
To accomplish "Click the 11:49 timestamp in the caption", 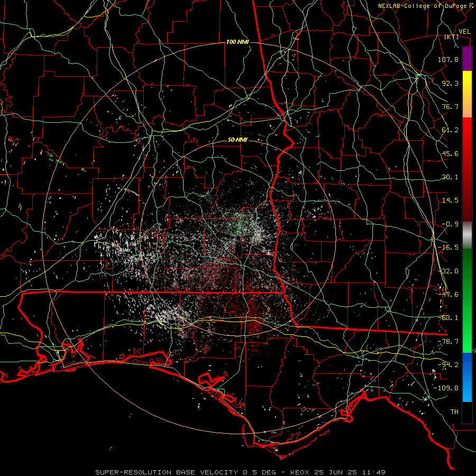I will coord(375,472).
